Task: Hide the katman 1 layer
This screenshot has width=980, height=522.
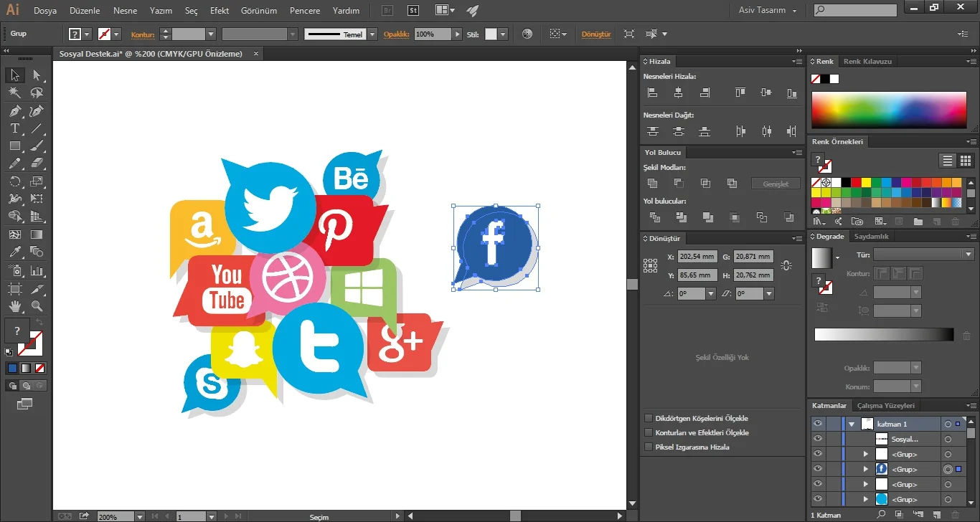Action: 817,424
